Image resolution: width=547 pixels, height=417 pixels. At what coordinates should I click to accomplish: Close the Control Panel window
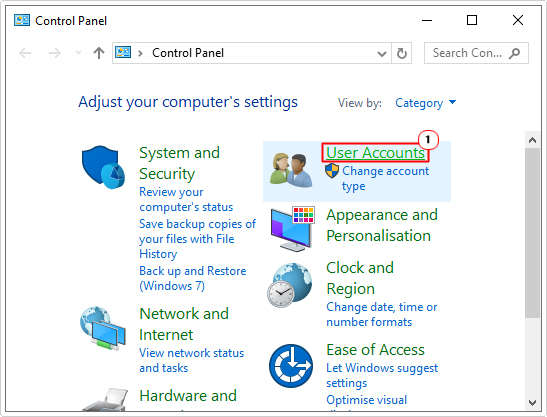(518, 20)
